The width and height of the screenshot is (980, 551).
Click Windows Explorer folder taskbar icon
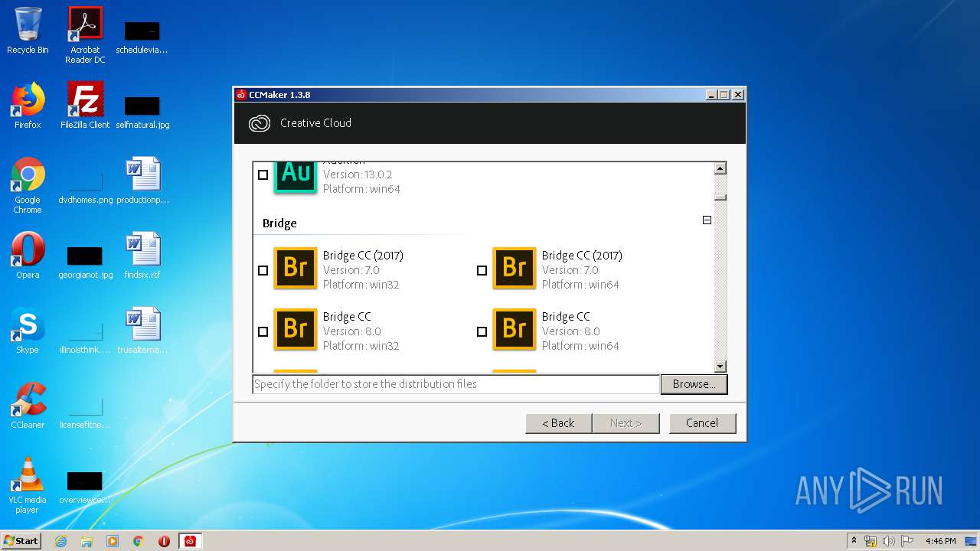click(87, 541)
